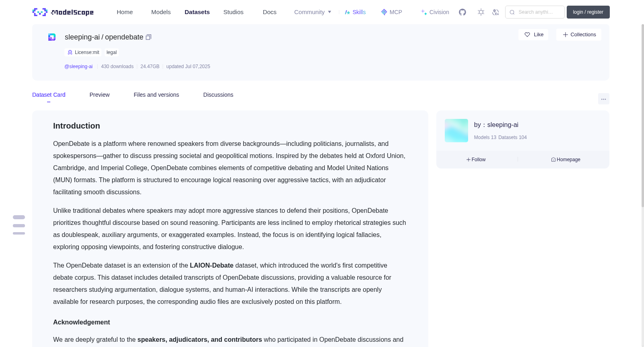Click the plus icon beside Collections
The image size is (644, 347).
[x=566, y=35]
